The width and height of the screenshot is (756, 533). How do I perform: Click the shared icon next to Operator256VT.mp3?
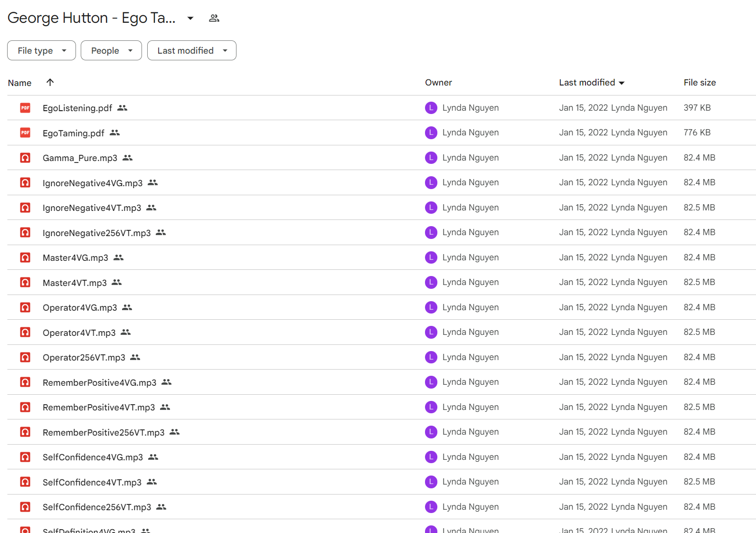pos(135,357)
